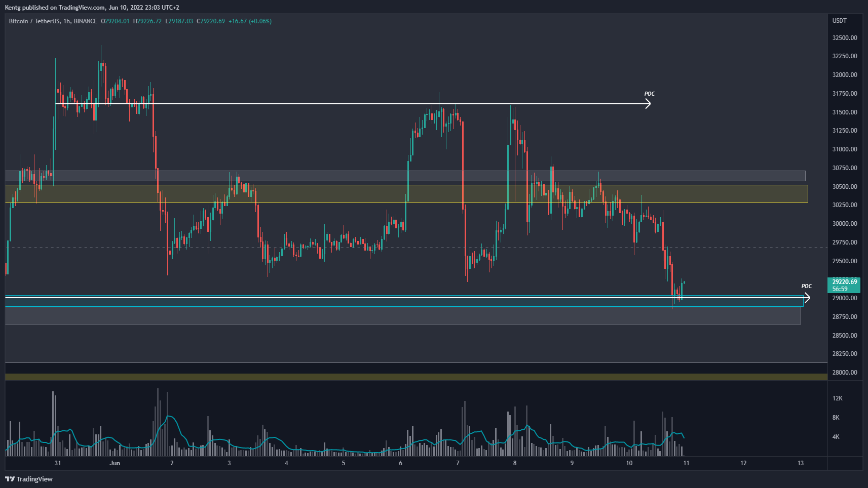Click the 30000.00 price axis label
868x488 pixels.
[x=845, y=224]
